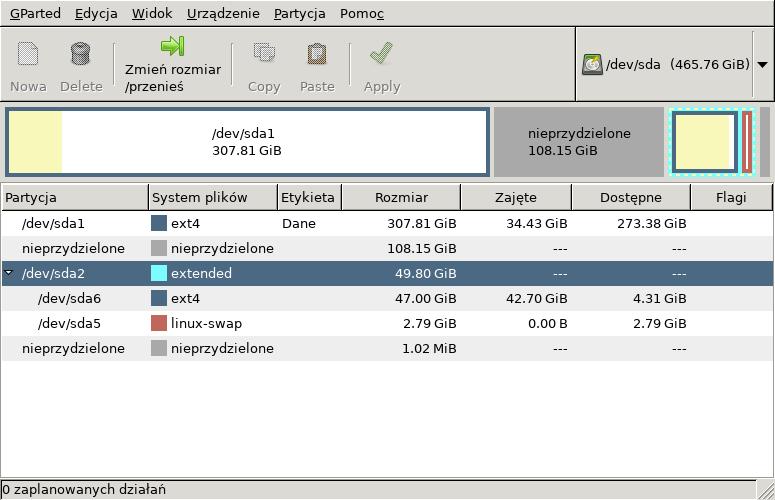Open the Widok menu
Screen dimensions: 775x500
click(x=152, y=13)
